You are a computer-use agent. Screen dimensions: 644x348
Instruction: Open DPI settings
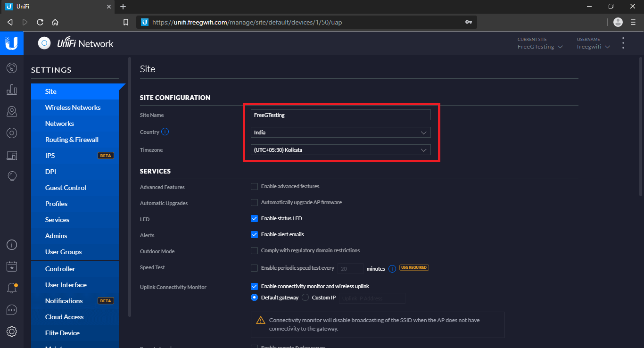coord(75,172)
